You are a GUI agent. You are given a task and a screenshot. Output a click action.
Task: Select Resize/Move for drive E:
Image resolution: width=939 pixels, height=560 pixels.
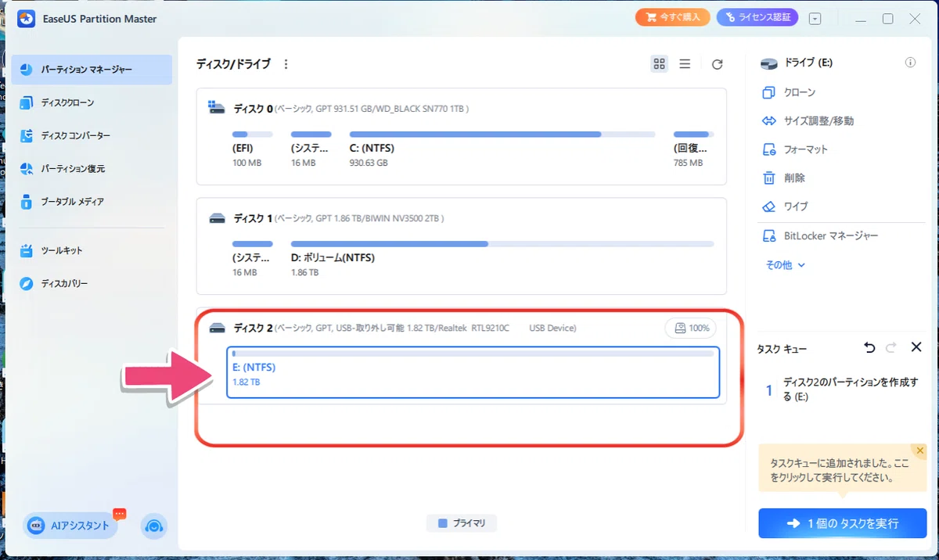coord(808,121)
